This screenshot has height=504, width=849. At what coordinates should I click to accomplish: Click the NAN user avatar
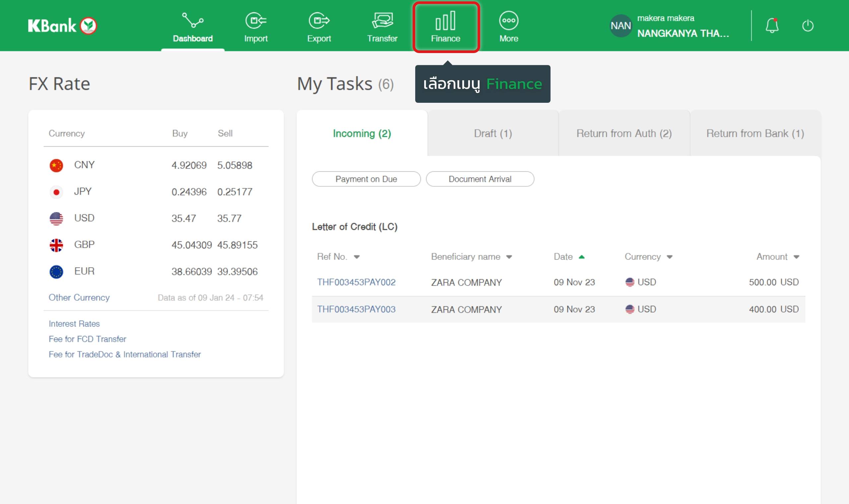click(620, 26)
